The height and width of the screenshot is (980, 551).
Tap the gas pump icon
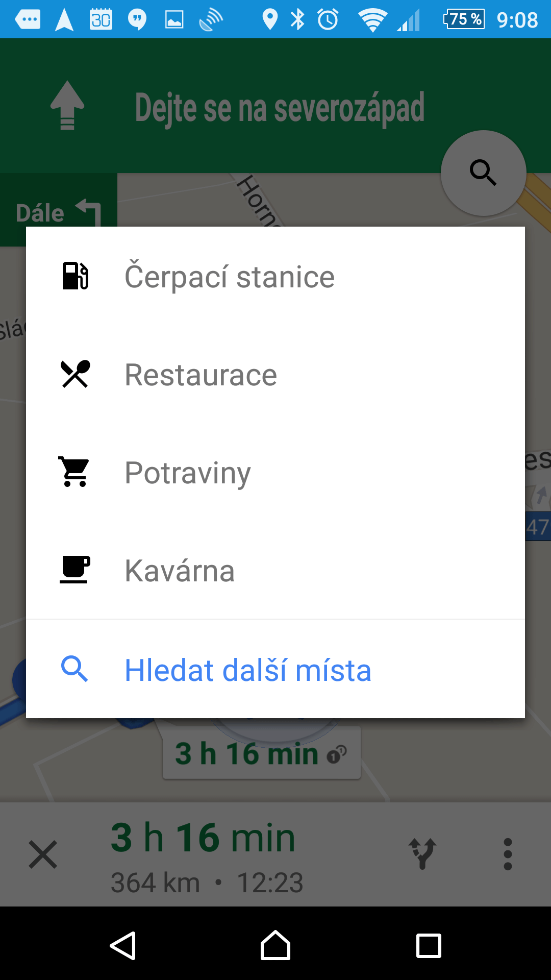(75, 276)
